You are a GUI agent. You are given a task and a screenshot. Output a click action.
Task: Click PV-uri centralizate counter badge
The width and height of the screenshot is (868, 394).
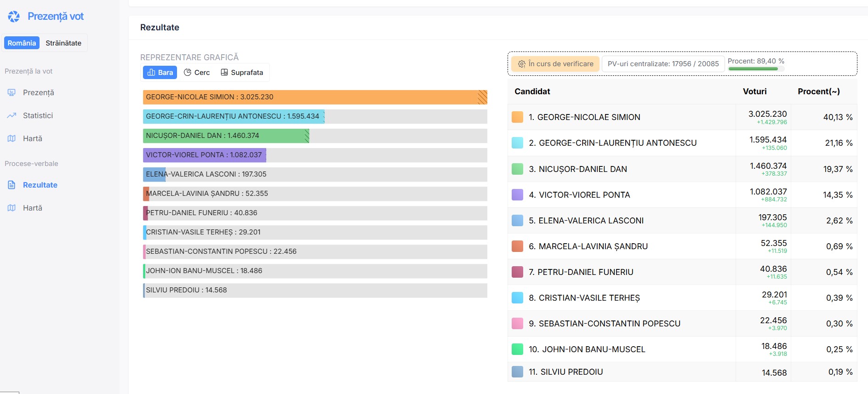tap(663, 64)
